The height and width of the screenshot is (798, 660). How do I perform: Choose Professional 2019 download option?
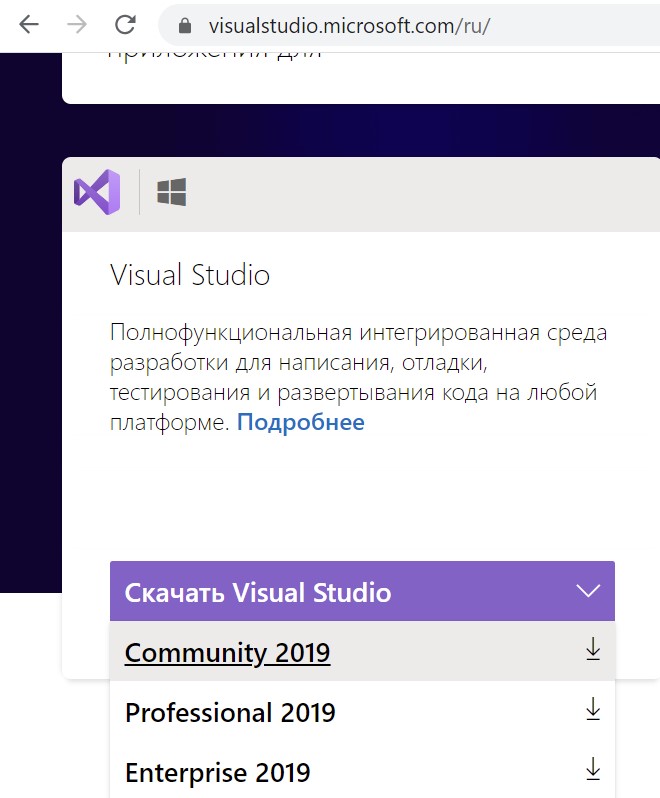362,711
